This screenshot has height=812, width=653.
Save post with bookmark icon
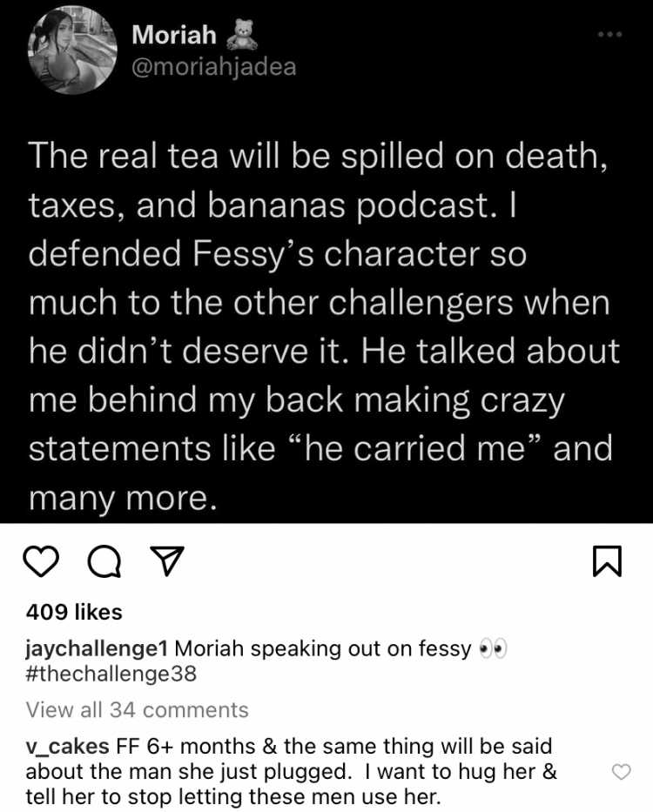tap(607, 560)
